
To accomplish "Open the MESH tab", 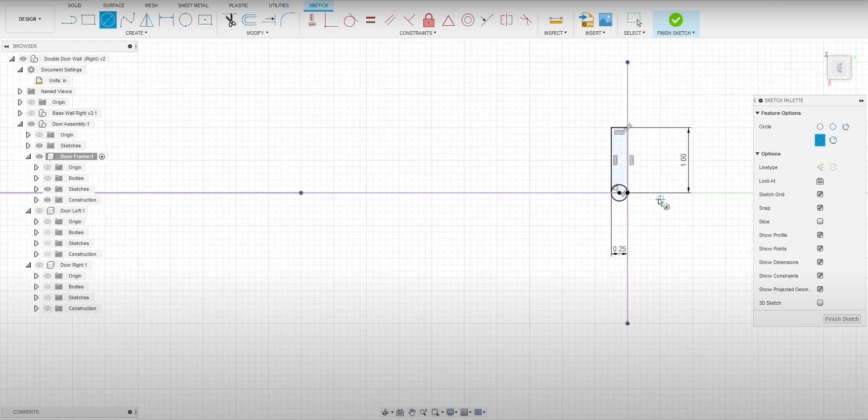I will pos(151,5).
